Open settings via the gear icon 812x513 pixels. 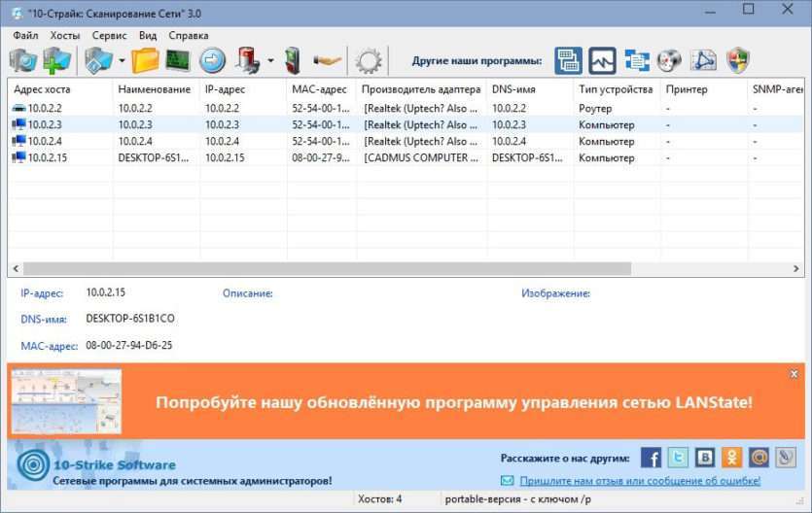369,61
